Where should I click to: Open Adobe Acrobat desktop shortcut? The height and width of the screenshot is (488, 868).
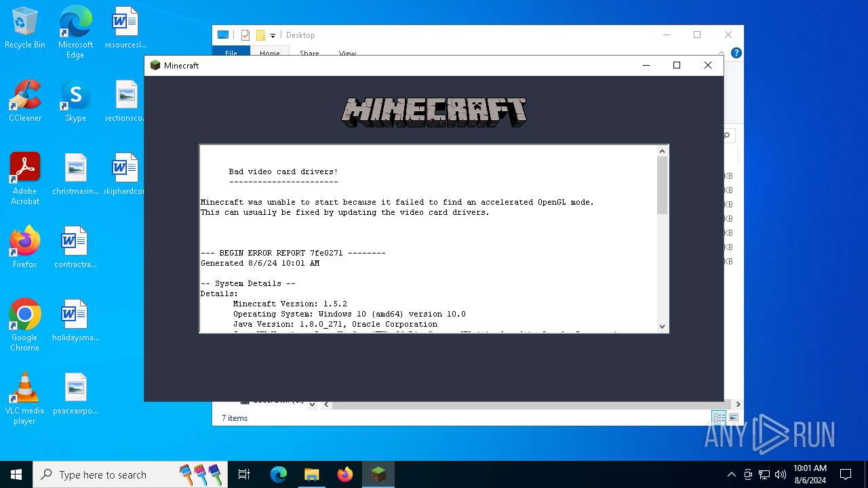25,179
